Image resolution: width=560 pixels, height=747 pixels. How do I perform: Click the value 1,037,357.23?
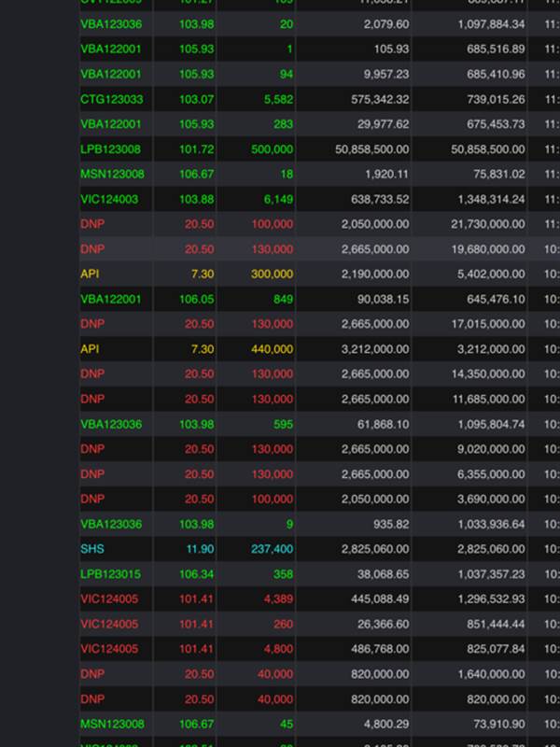pos(492,574)
